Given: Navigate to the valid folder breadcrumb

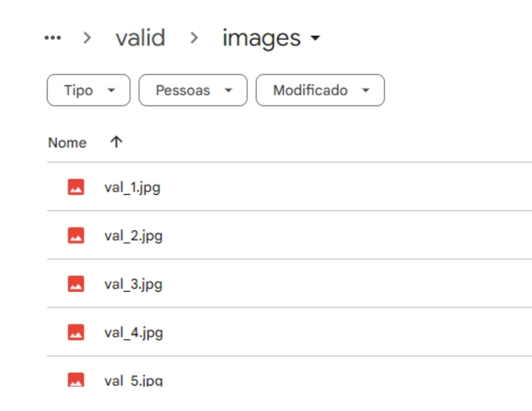Looking at the screenshot, I should tap(140, 38).
